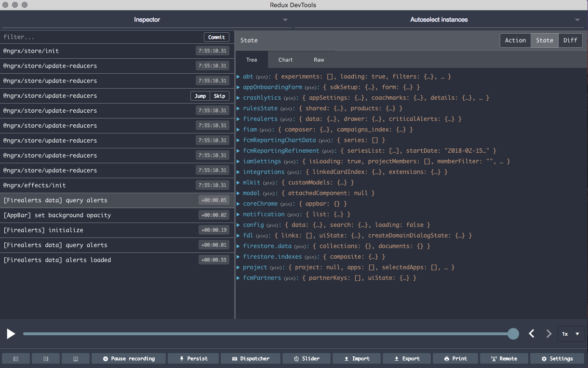
Task: Open the 1x playback speed dropdown
Action: (x=571, y=334)
